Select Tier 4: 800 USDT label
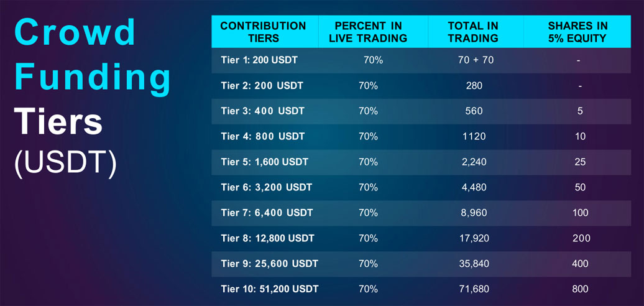The height and width of the screenshot is (306, 644). 262,136
